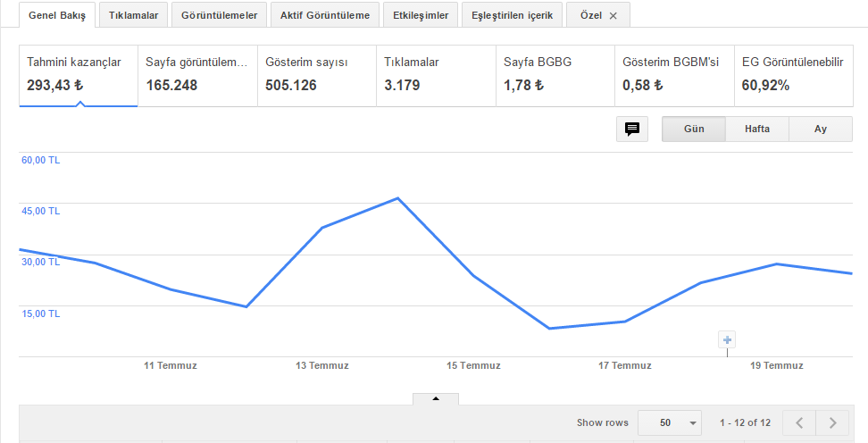Close the Özel tab with the X
Screen dimensions: 868x443
click(x=613, y=16)
